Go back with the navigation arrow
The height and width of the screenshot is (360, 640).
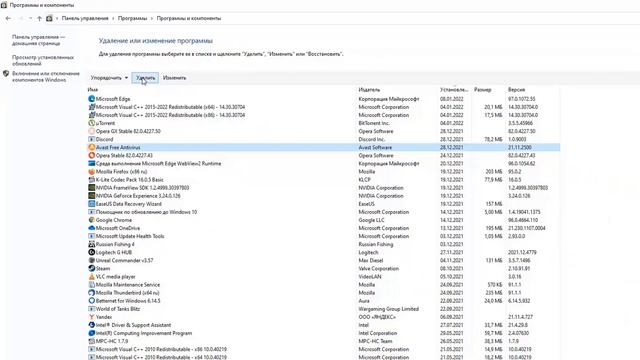8,18
